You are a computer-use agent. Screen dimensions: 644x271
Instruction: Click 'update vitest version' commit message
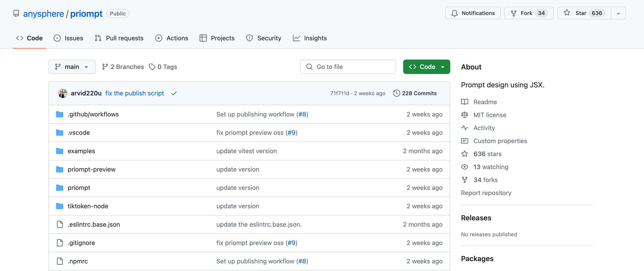click(246, 151)
